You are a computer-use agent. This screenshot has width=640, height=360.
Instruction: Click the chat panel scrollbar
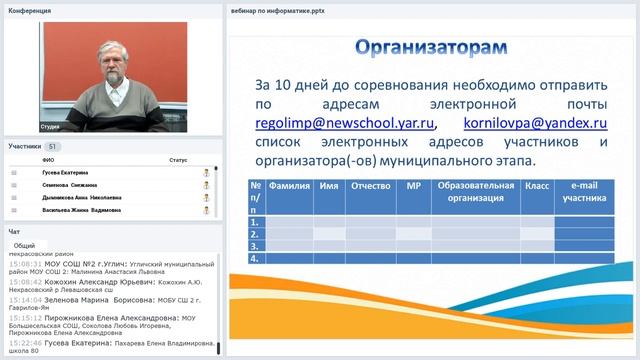coord(218,304)
